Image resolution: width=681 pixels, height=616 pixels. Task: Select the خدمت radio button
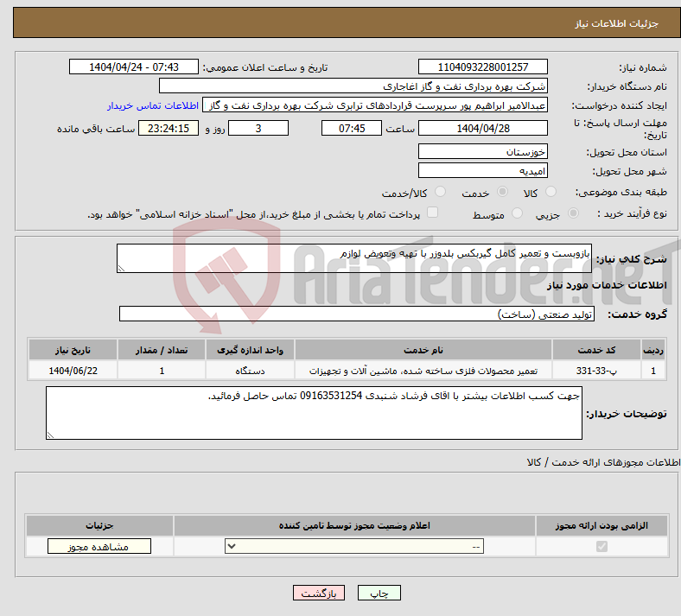pos(502,192)
